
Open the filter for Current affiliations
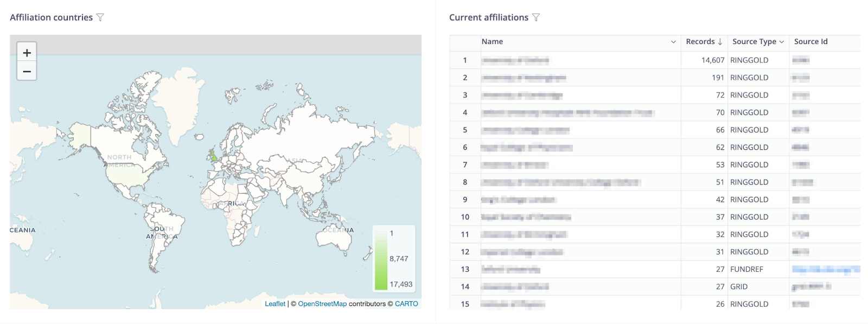[x=536, y=17]
